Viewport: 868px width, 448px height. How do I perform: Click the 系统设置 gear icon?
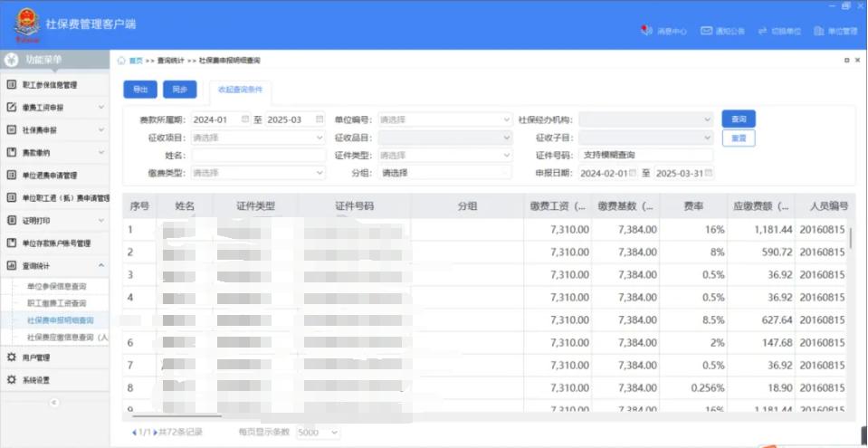tap(12, 379)
